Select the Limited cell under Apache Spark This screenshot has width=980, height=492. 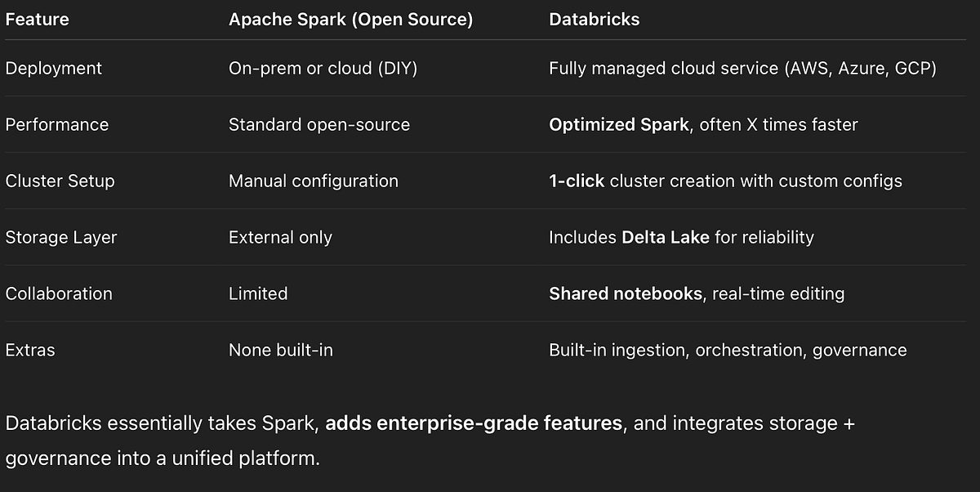point(258,293)
